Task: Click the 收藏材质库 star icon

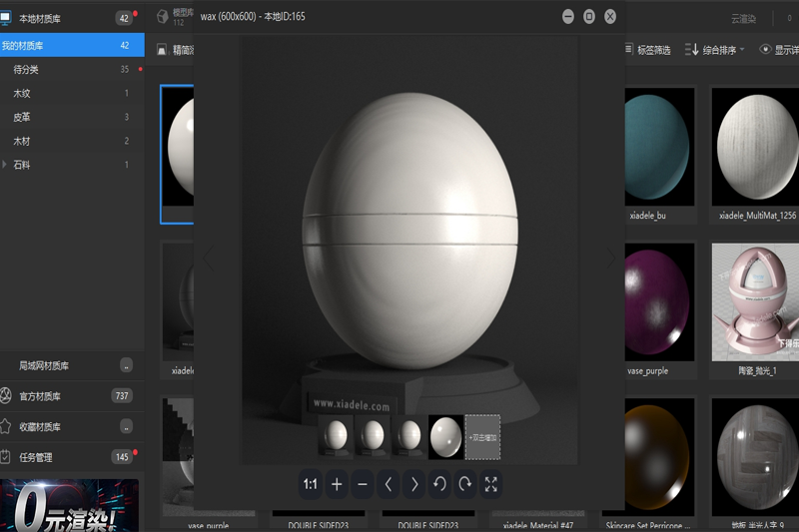Action: pyautogui.click(x=6, y=426)
